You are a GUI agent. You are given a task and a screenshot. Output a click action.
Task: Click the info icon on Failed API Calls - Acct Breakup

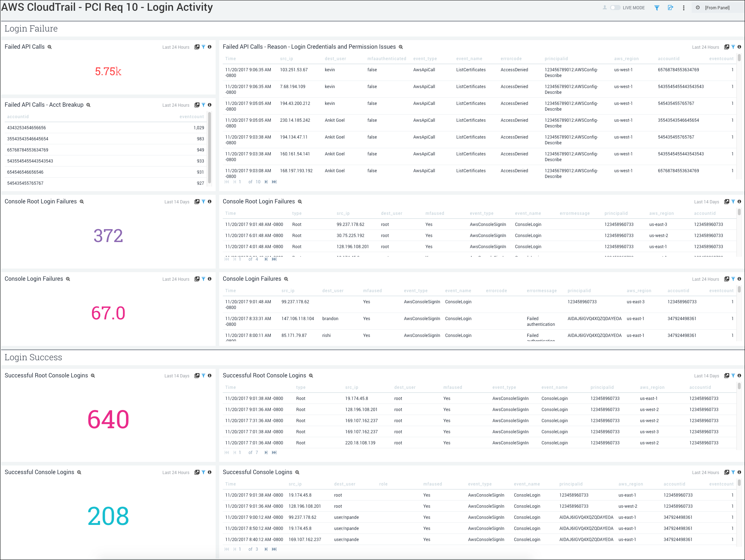[210, 105]
